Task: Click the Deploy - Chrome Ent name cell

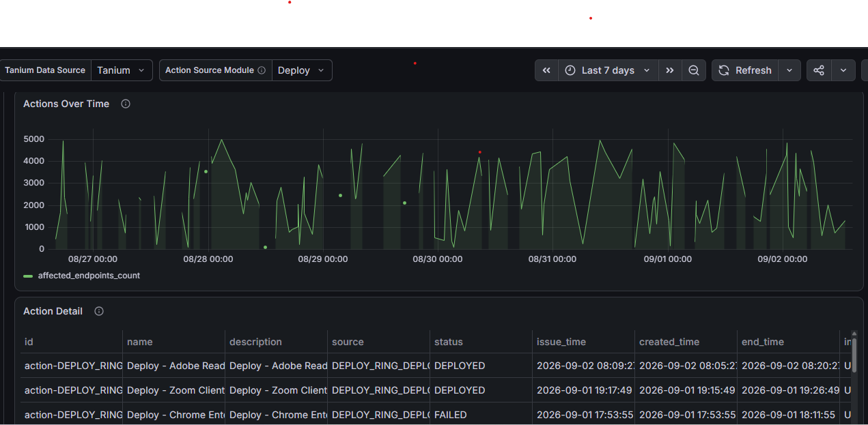Action: [x=174, y=415]
